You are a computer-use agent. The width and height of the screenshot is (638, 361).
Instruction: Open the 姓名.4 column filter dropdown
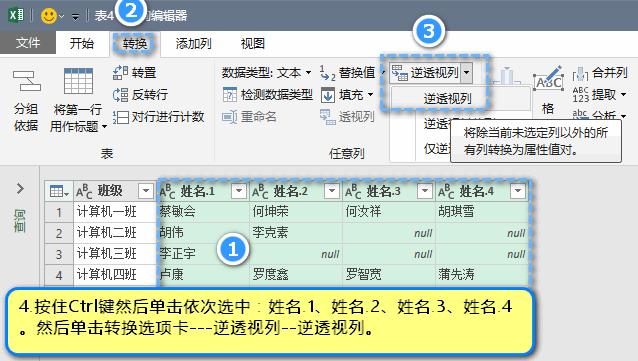(x=518, y=190)
